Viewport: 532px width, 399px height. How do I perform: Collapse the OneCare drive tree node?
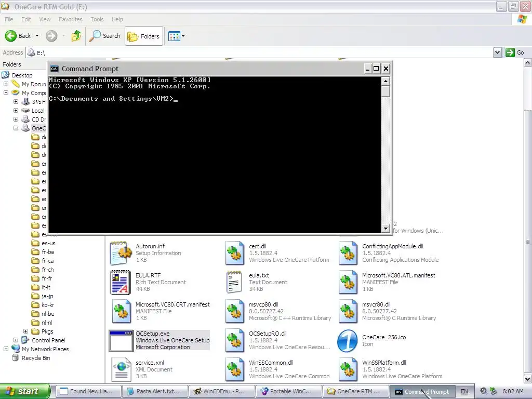point(16,128)
